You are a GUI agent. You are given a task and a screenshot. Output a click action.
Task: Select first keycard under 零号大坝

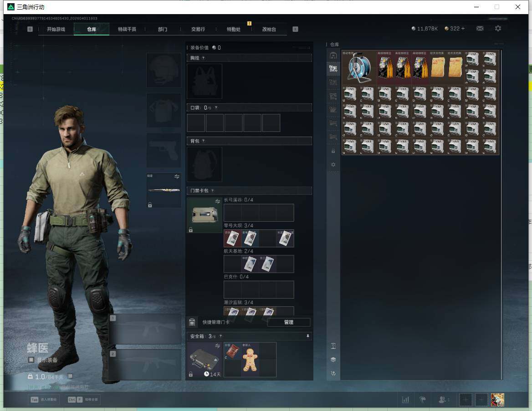coord(232,238)
